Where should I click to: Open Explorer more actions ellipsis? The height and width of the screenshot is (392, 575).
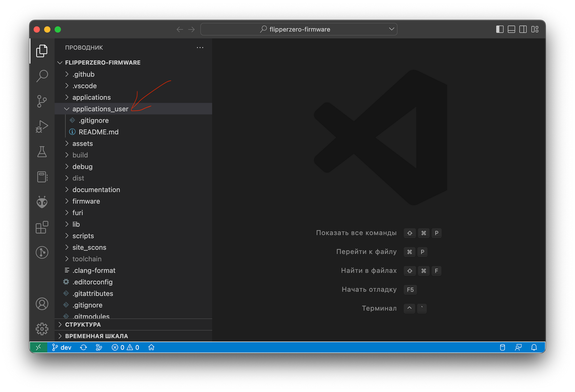[x=200, y=47]
